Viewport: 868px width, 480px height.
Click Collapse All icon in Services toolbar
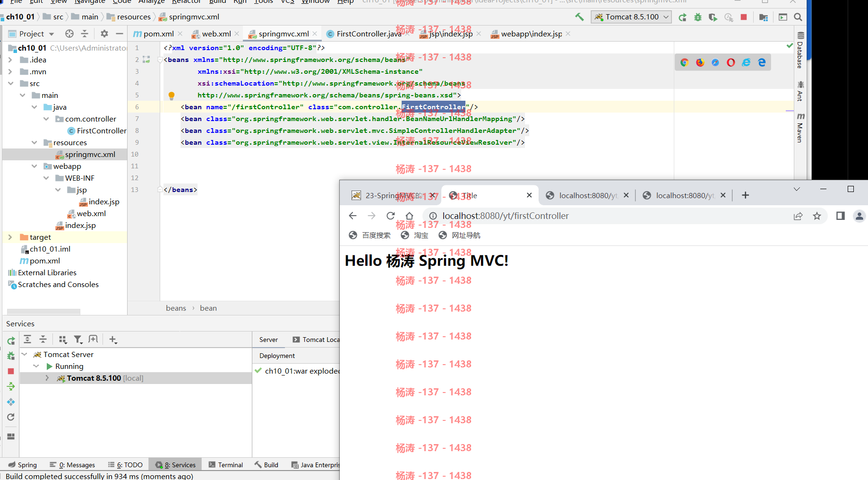tap(43, 339)
